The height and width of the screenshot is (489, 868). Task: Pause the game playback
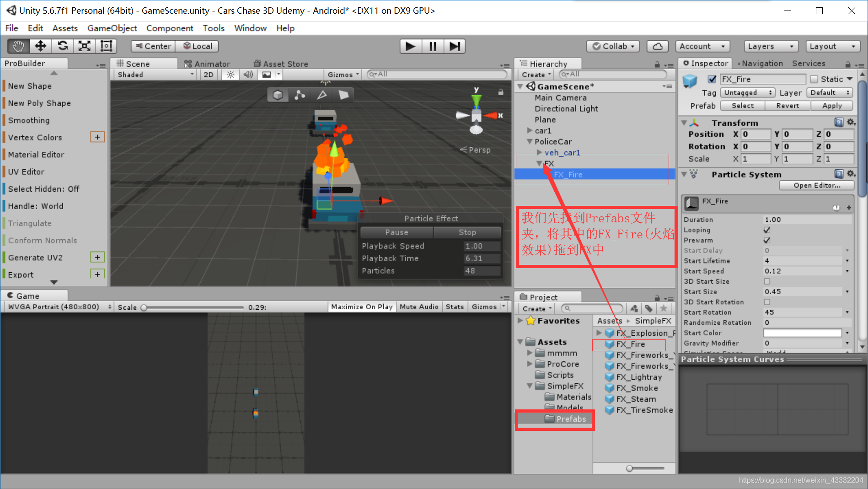pos(433,46)
